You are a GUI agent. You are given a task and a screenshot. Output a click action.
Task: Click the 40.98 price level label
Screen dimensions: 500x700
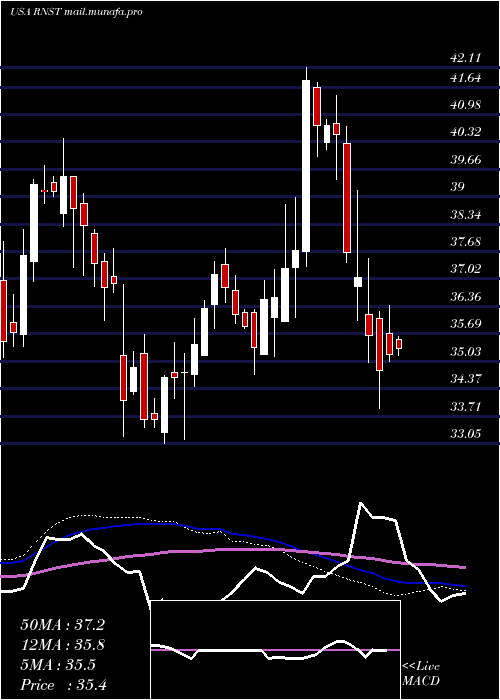pos(466,105)
